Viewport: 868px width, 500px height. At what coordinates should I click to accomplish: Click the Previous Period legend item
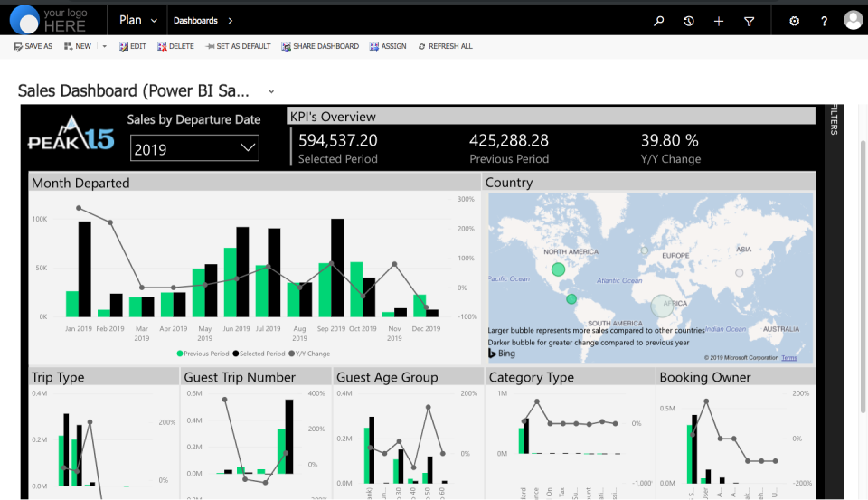coord(203,354)
